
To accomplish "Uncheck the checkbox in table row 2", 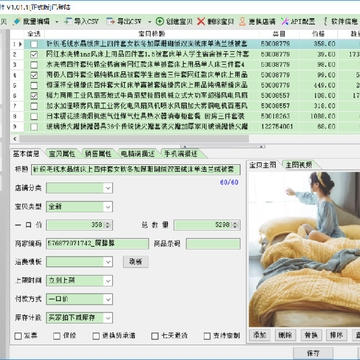I will point(34,54).
